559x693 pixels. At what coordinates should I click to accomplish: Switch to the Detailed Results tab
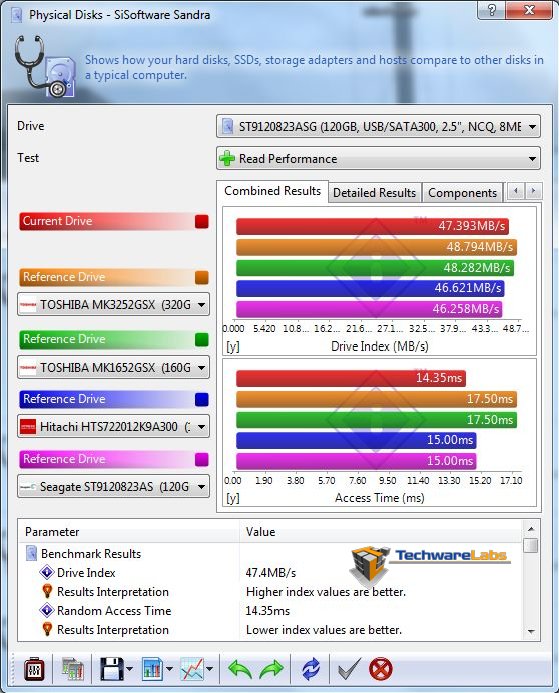tap(374, 193)
